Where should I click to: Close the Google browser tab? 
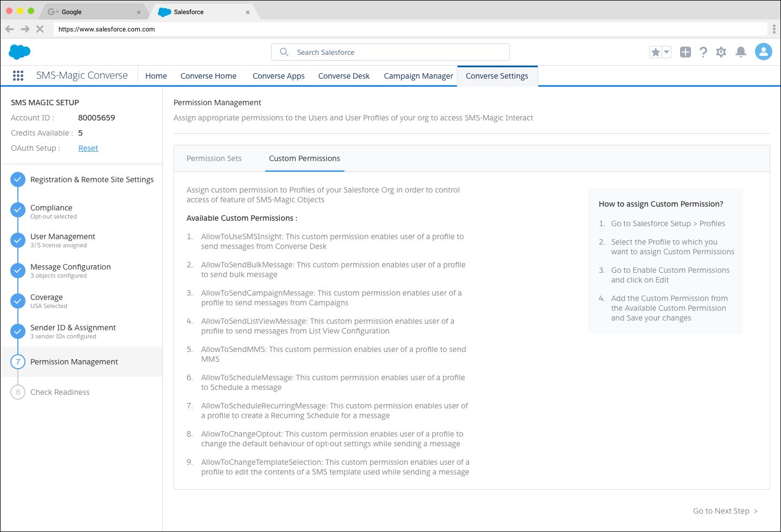[138, 12]
